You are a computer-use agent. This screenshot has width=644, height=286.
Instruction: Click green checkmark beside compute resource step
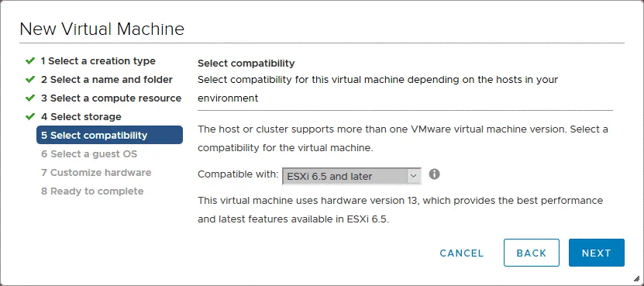coord(30,98)
